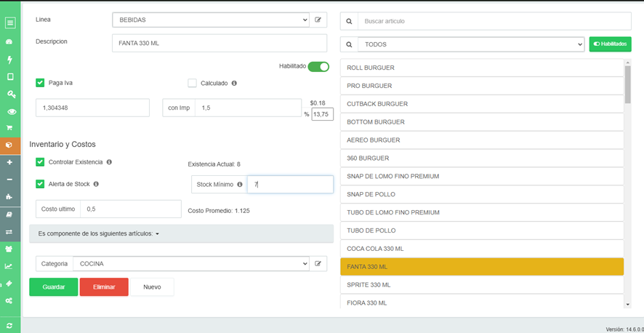This screenshot has height=333, width=644.
Task: Select TUBO DE LOMO FINO PREMIUM item
Action: [482, 212]
